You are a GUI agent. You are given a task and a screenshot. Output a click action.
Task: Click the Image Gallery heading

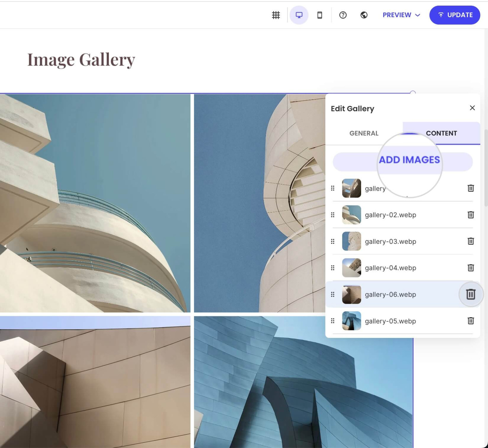coord(81,60)
